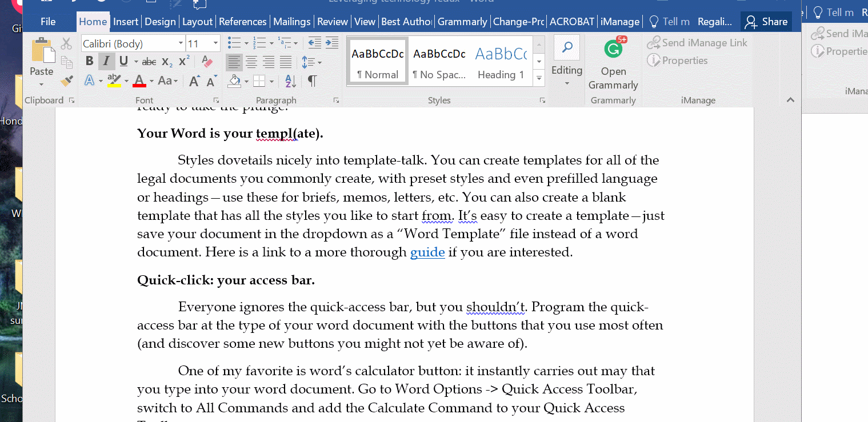
Task: Toggle Align Left paragraph alignment
Action: [x=233, y=62]
